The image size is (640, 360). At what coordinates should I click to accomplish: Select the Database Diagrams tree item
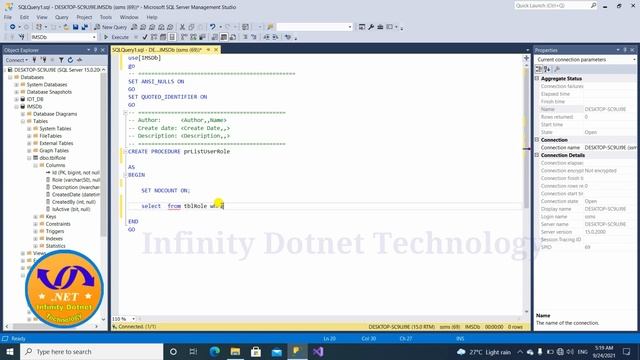click(x=55, y=114)
